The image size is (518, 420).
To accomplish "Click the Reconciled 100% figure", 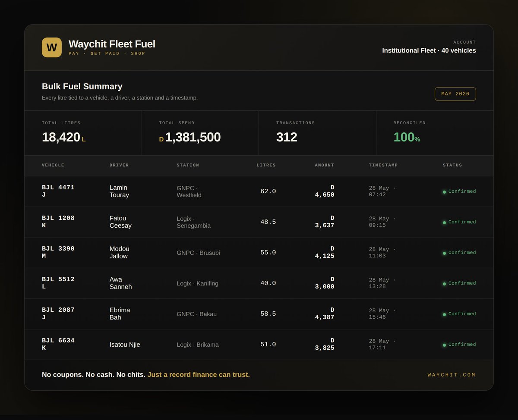I will pos(407,137).
